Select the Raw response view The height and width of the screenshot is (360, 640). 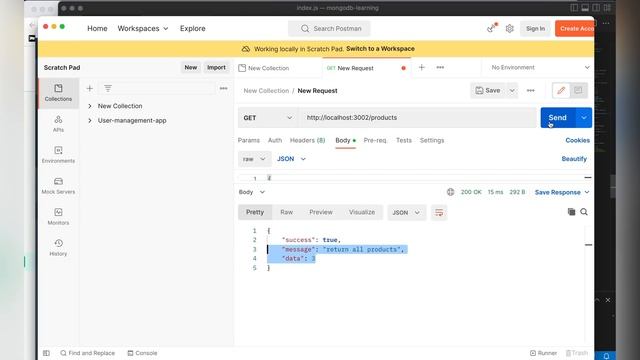(287, 212)
